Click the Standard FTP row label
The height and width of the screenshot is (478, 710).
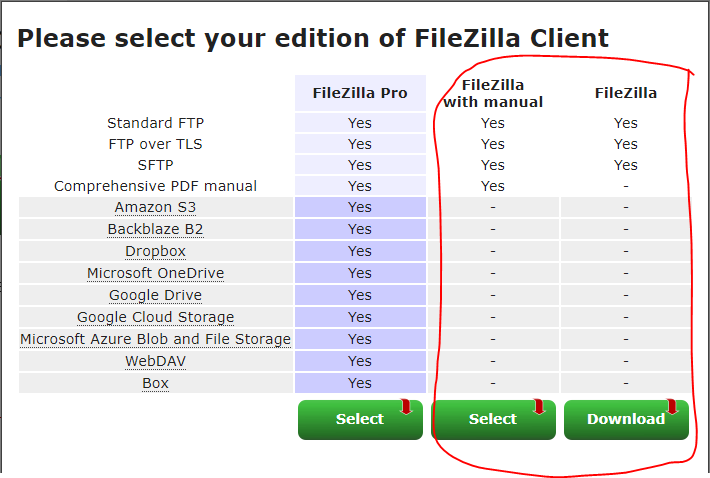pyautogui.click(x=156, y=123)
